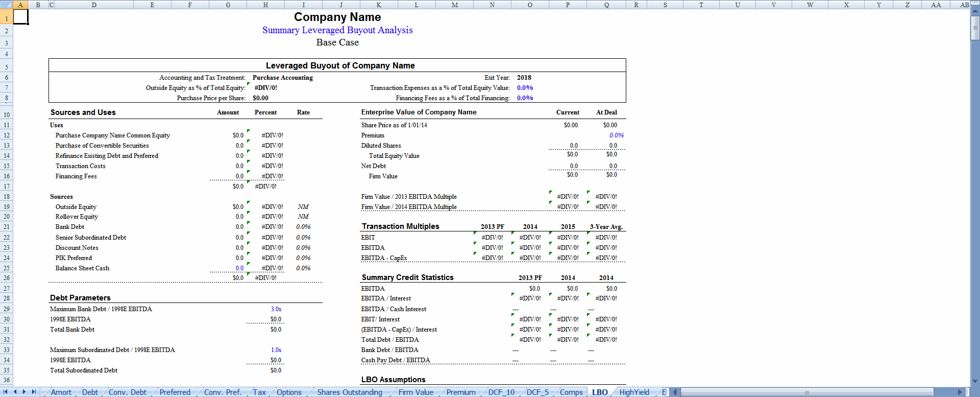
Task: Select column D header
Action: (94, 5)
